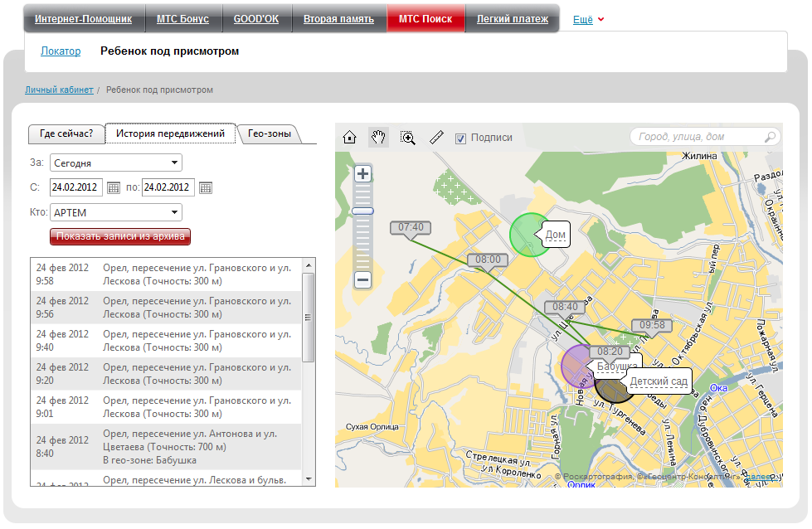Activate the zoom-area magnifier tool
Screen dimensions: 812x529
[407, 137]
